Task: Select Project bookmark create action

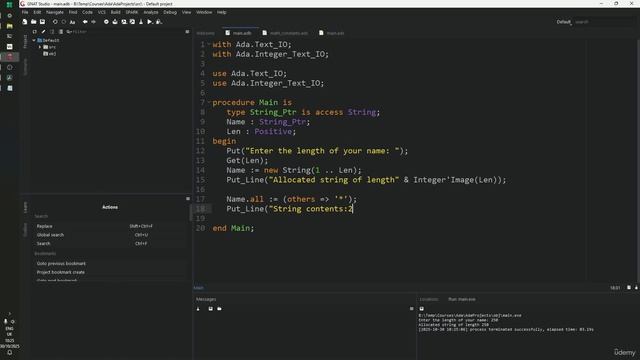Action: pos(109,272)
